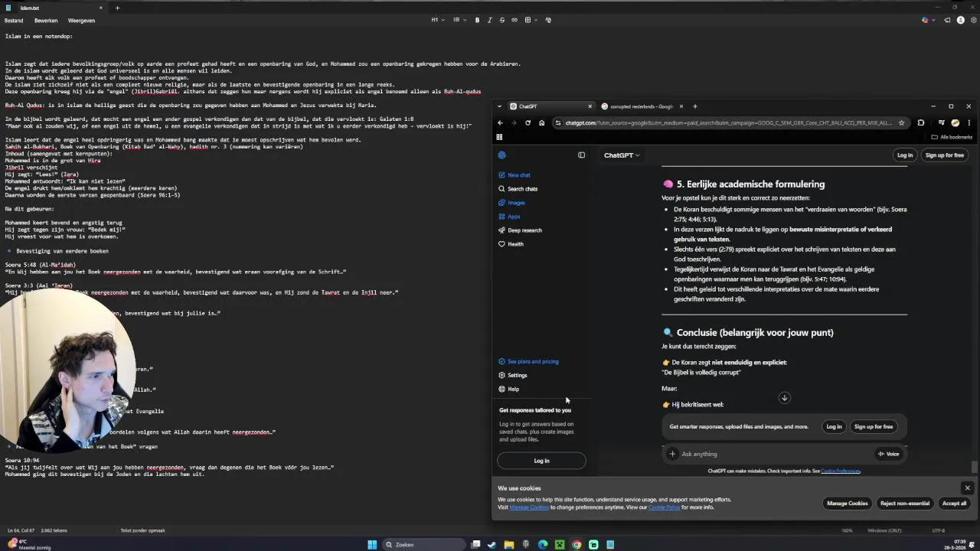980x551 pixels.
Task: Accept all cookies
Action: (x=954, y=503)
